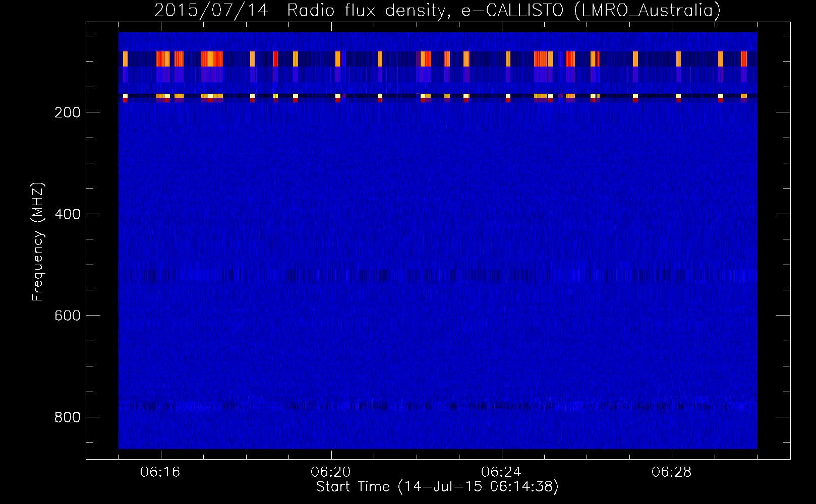Click the 200 frequency tick label
The image size is (816, 504).
[x=68, y=112]
